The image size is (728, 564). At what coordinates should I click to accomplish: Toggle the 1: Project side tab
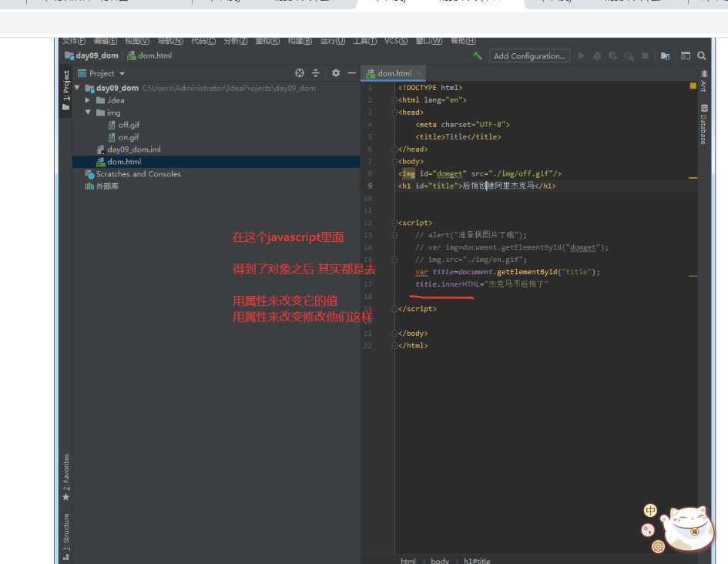[x=66, y=90]
